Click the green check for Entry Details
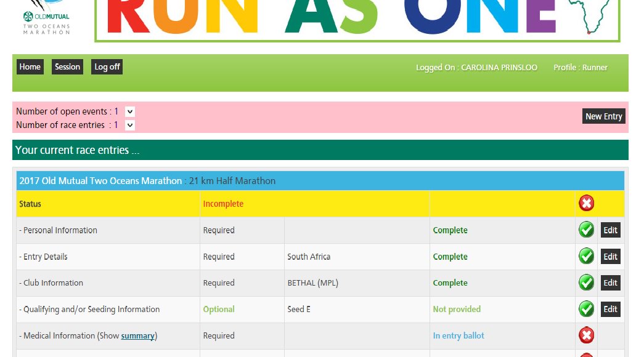Viewport: 644px width, 357px height. [586, 256]
